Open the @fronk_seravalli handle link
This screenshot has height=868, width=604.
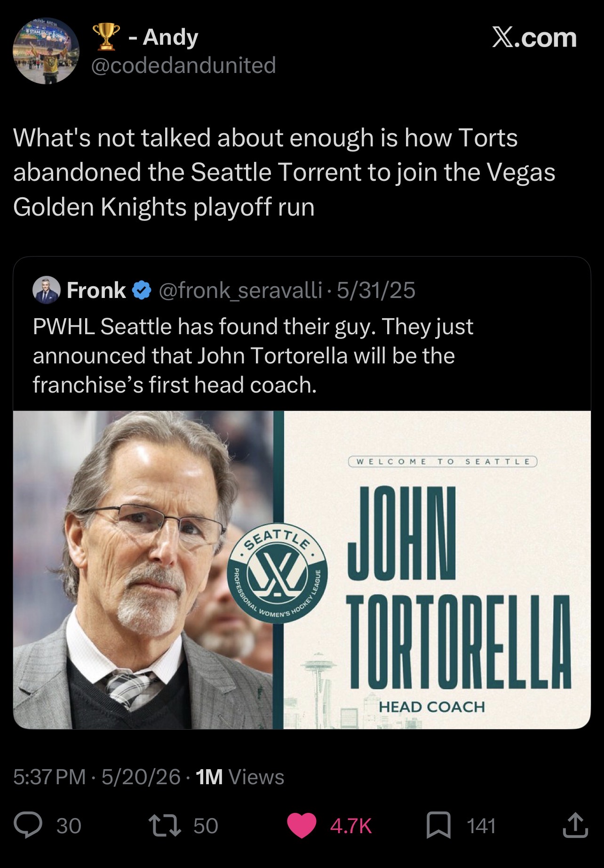[240, 290]
